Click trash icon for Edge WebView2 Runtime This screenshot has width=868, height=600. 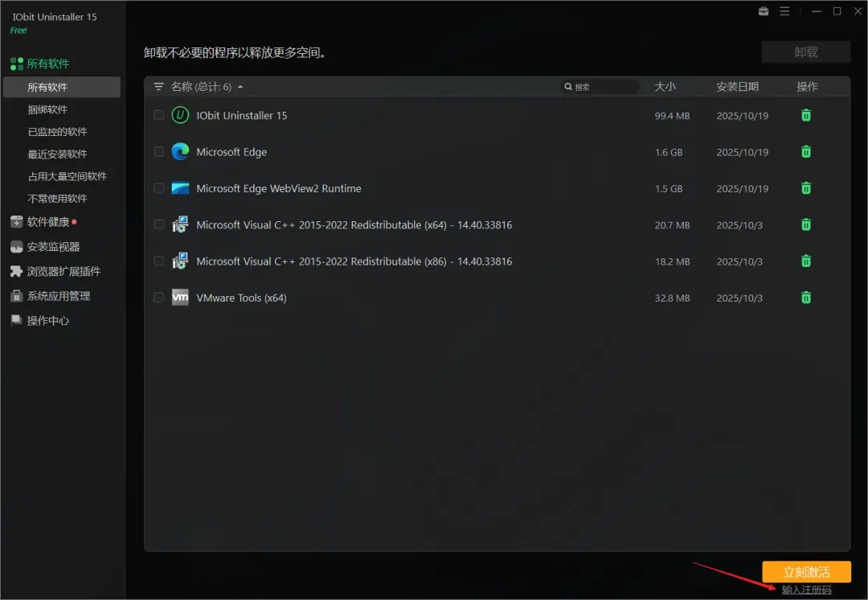point(806,188)
